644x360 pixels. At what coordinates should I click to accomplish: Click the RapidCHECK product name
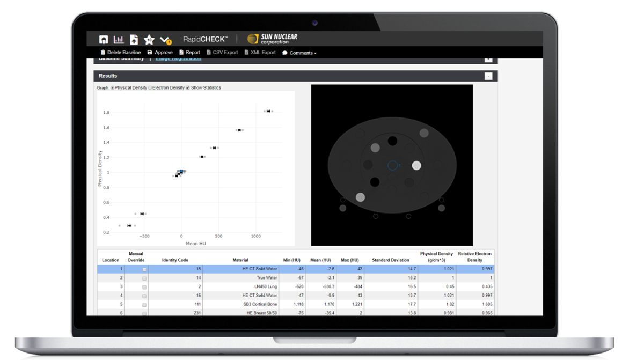tap(206, 39)
